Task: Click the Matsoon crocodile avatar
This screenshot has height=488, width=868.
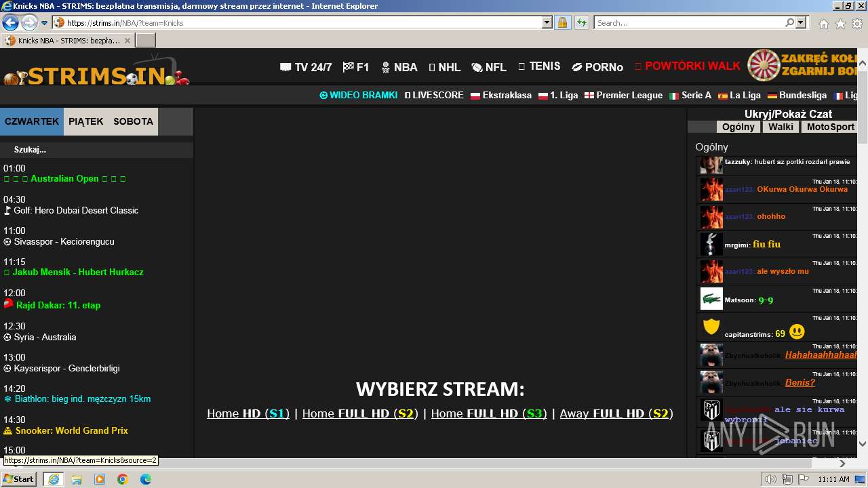Action: pyautogui.click(x=711, y=298)
